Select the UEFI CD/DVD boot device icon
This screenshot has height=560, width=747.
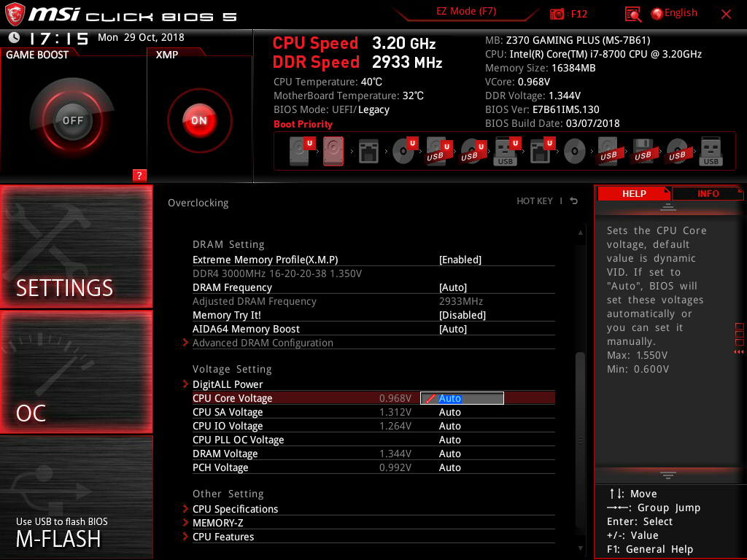(x=405, y=151)
